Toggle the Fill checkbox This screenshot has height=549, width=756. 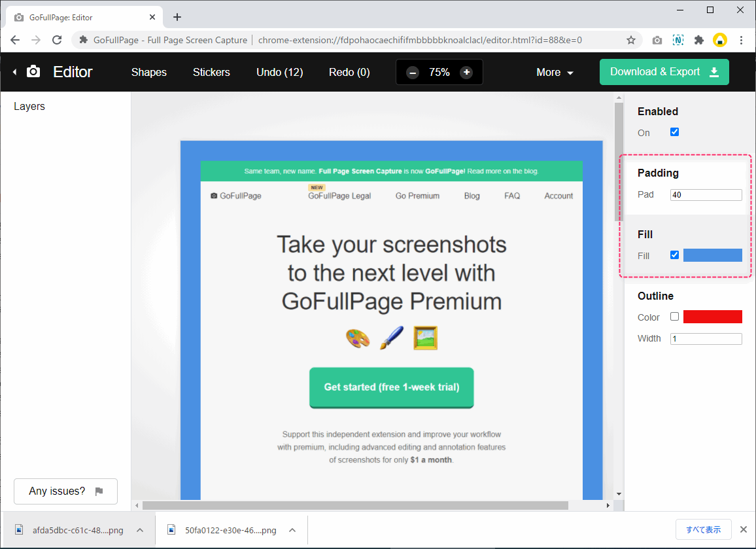point(674,255)
